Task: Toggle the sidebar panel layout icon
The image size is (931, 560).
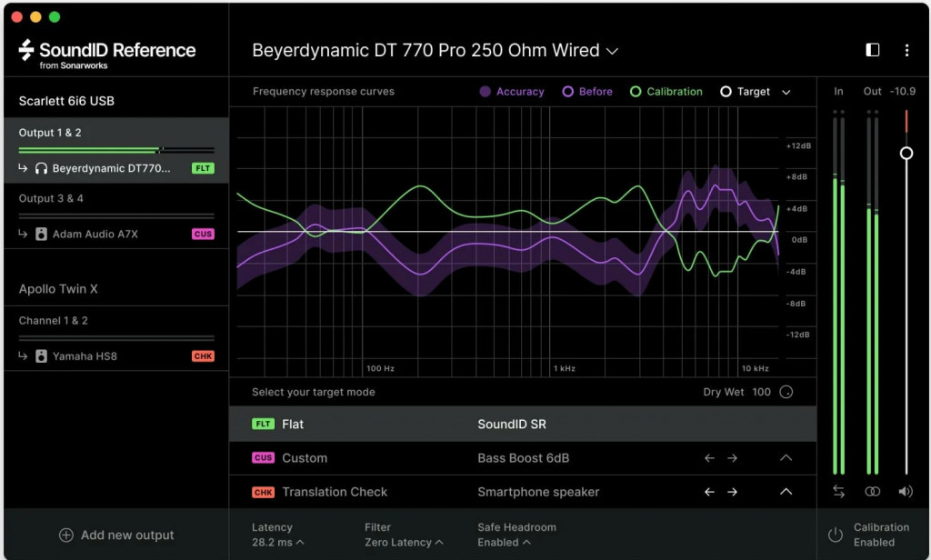Action: tap(872, 50)
